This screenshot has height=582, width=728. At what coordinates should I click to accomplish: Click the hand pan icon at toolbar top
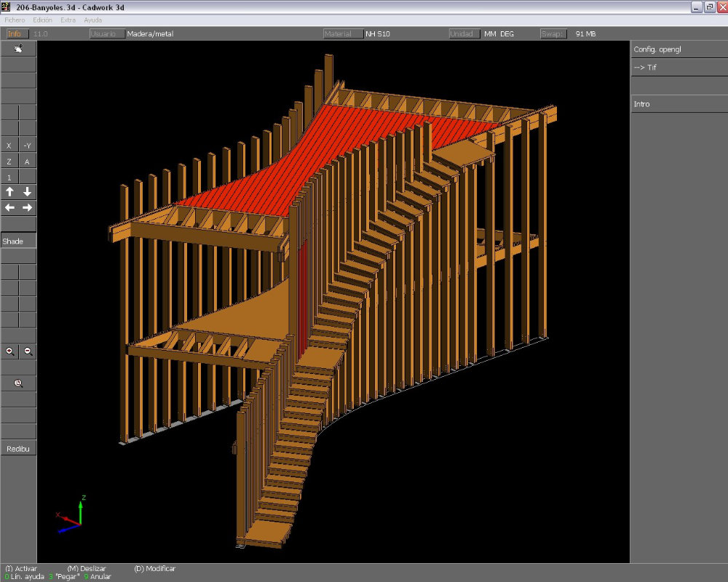pyautogui.click(x=18, y=49)
